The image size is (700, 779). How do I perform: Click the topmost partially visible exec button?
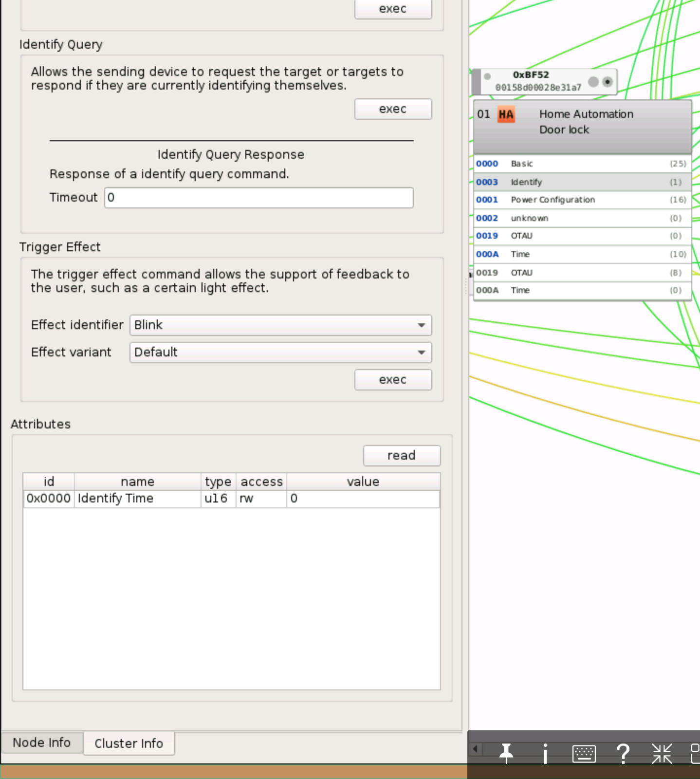[x=393, y=9]
